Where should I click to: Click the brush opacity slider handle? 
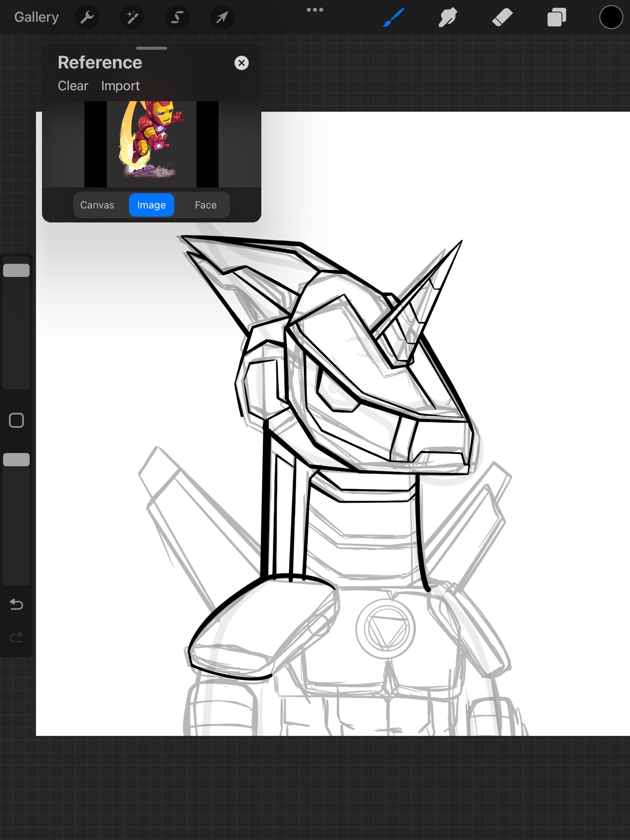[x=16, y=460]
